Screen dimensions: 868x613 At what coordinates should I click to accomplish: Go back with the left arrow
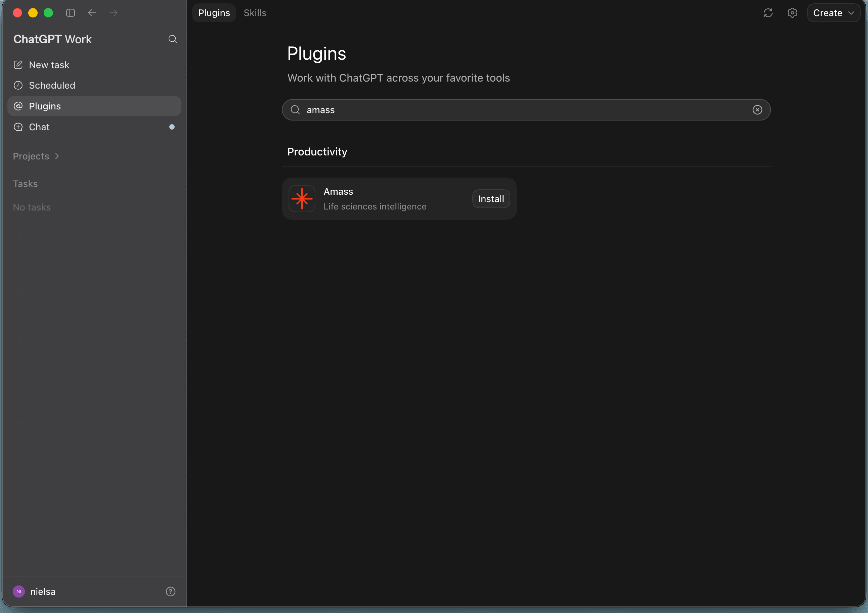click(x=92, y=13)
